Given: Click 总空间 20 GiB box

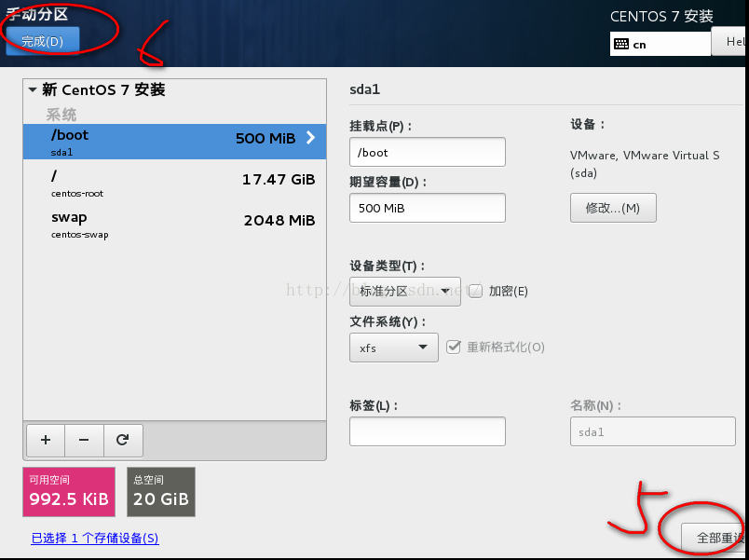Looking at the screenshot, I should point(161,492).
